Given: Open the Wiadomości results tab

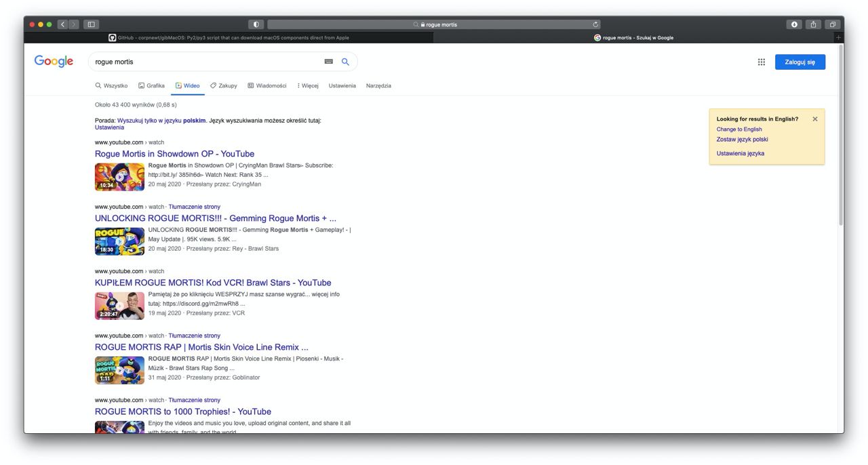Looking at the screenshot, I should tap(267, 85).
